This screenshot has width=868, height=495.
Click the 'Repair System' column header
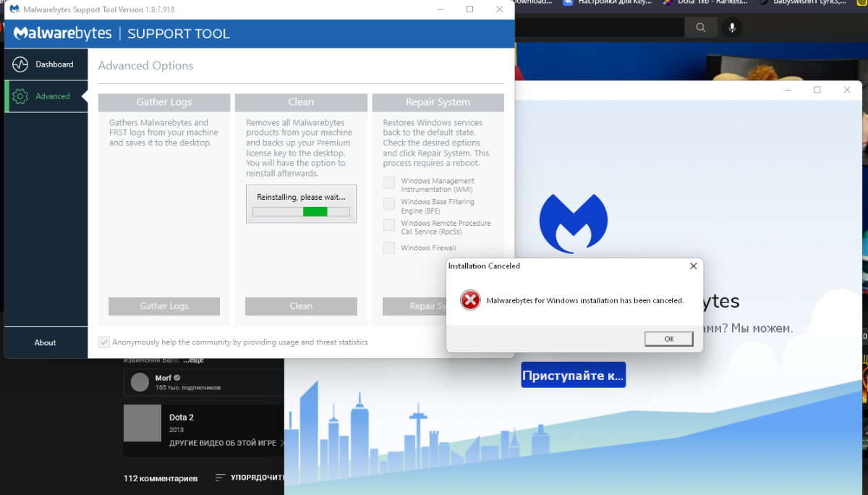click(x=438, y=102)
